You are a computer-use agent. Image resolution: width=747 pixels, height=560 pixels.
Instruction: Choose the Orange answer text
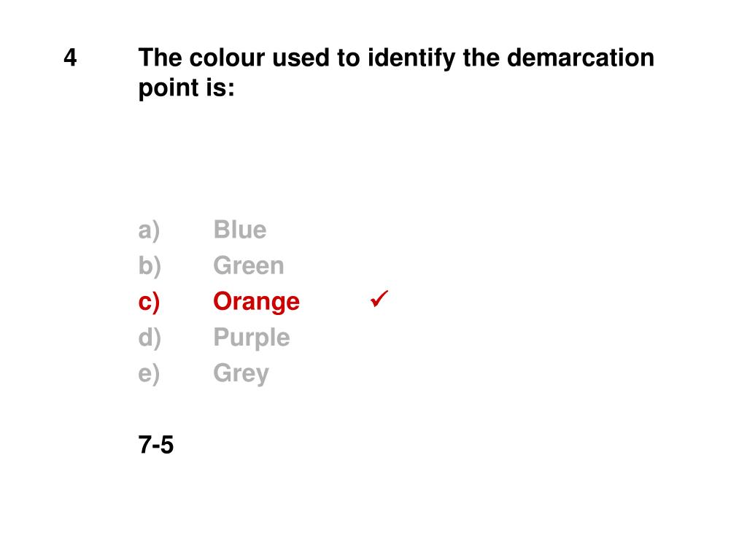[256, 302]
